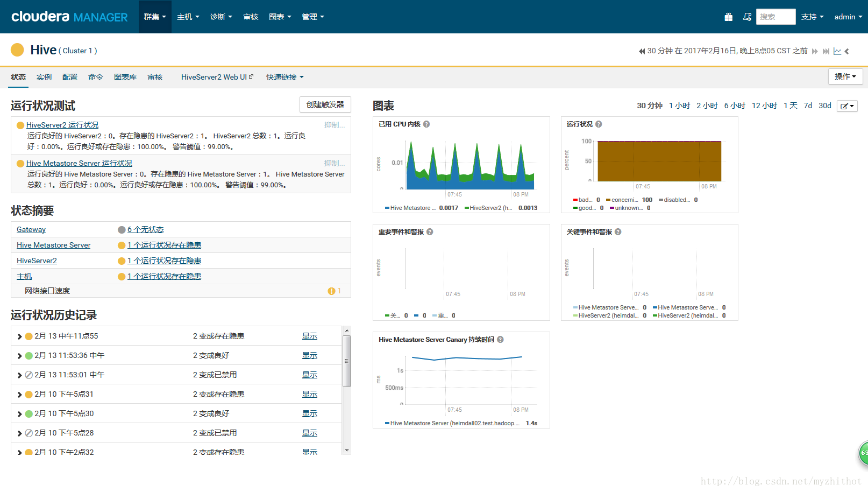Click the history list scrollbar down arrow
868x492 pixels.
click(347, 451)
